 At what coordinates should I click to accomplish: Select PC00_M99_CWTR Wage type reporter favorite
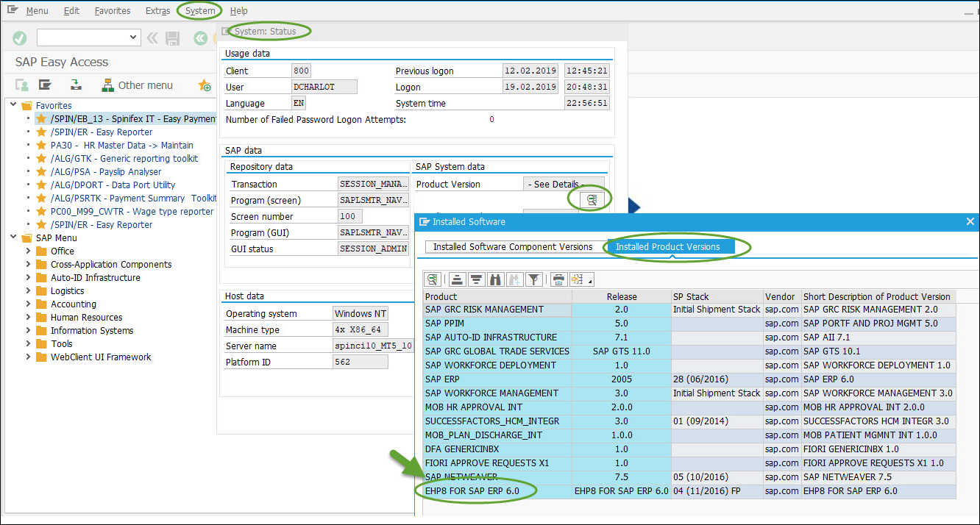coord(132,212)
